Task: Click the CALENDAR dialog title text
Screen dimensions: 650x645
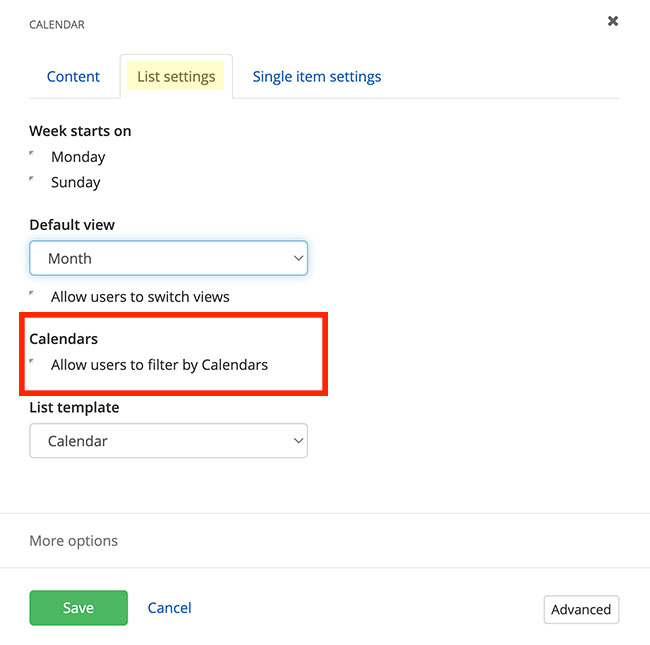Action: click(57, 25)
